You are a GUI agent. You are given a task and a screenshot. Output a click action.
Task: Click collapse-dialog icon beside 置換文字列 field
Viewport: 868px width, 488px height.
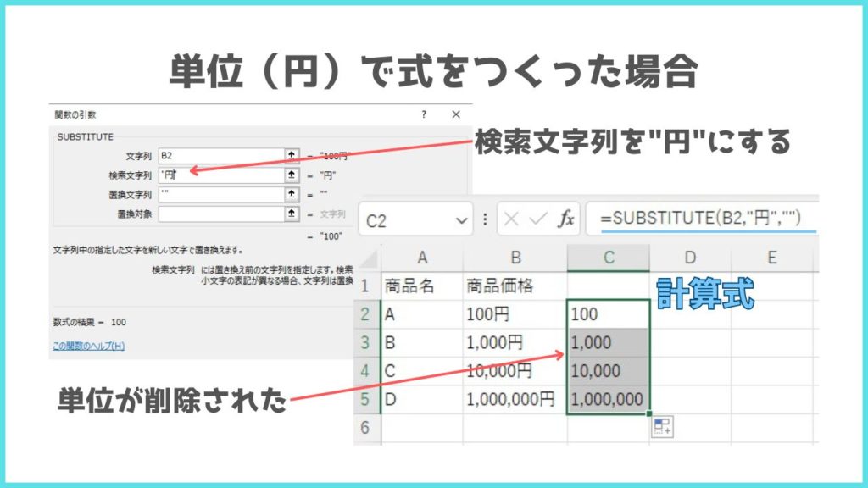292,194
